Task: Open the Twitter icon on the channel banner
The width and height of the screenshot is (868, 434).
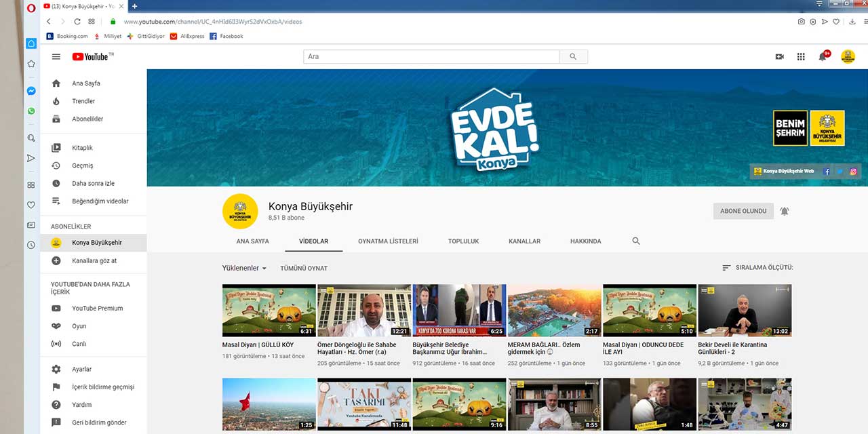Action: [x=840, y=172]
